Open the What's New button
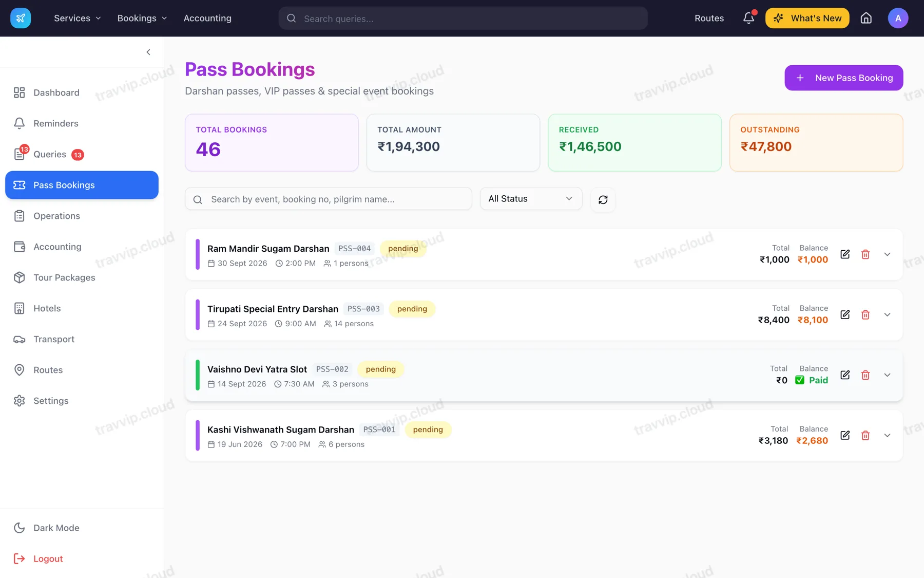This screenshot has height=578, width=924. click(807, 18)
